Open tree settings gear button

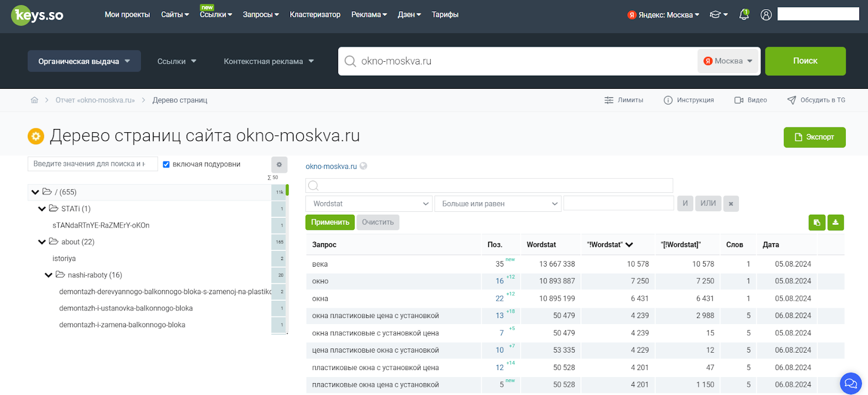pyautogui.click(x=279, y=165)
